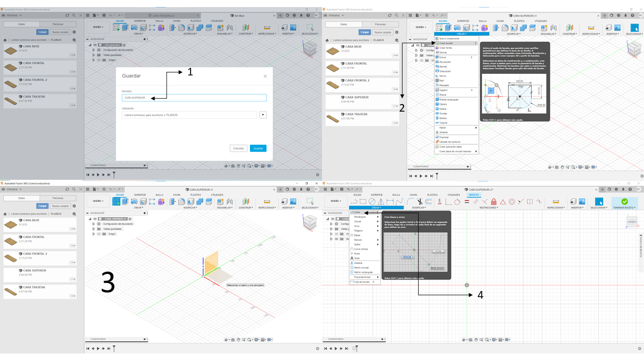644x362 pixels.
Task: Play timeline in bottom-left window
Action: tap(99, 348)
